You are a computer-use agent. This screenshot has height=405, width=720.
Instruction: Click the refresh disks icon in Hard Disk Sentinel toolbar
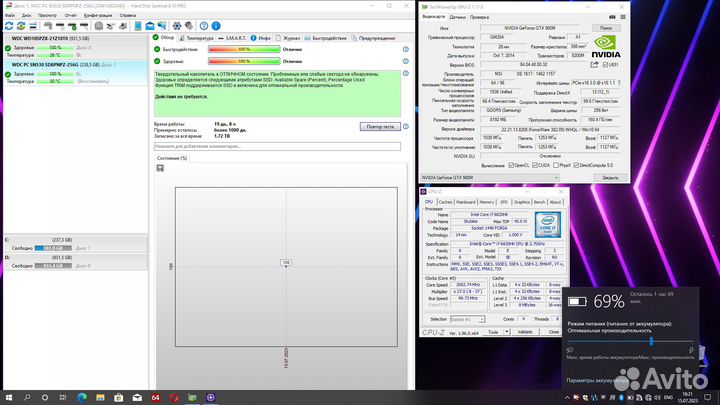coord(9,26)
